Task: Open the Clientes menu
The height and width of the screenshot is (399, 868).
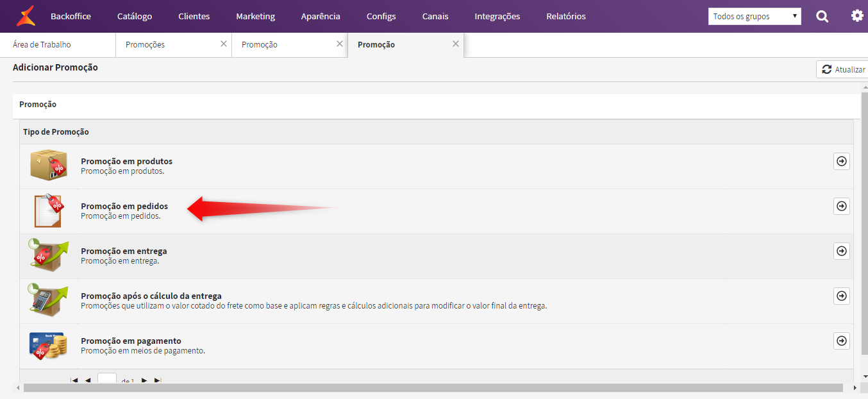Action: pos(194,16)
